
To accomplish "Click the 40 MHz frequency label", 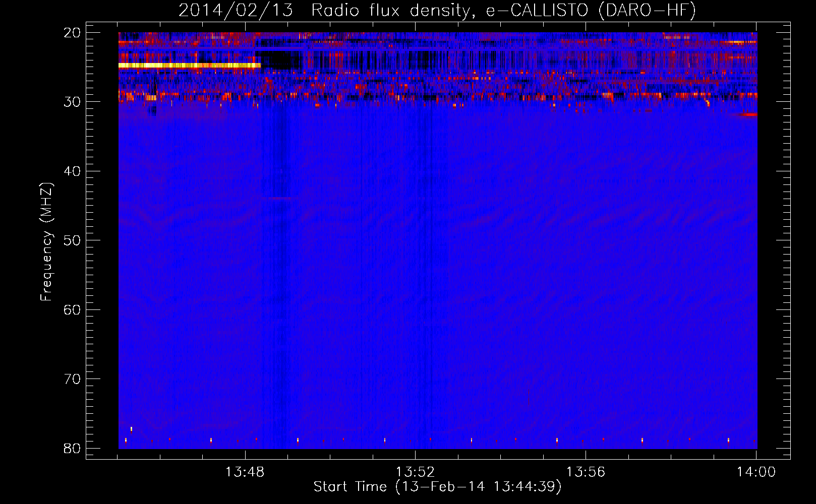I will tap(73, 171).
